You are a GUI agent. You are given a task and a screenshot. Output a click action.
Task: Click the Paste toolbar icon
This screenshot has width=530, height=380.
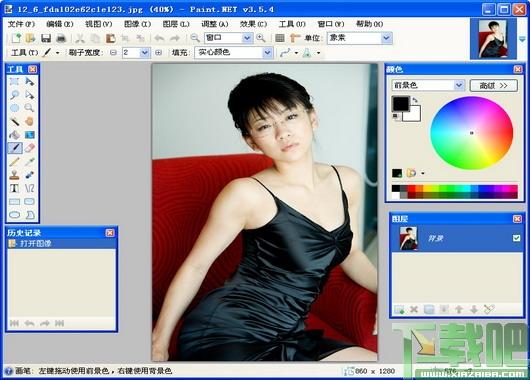coord(111,38)
